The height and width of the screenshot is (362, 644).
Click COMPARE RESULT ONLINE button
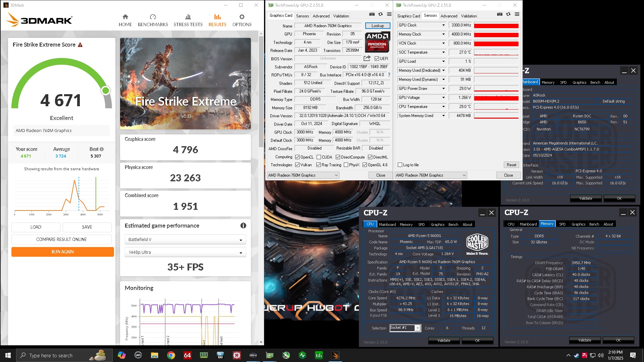tap(61, 239)
